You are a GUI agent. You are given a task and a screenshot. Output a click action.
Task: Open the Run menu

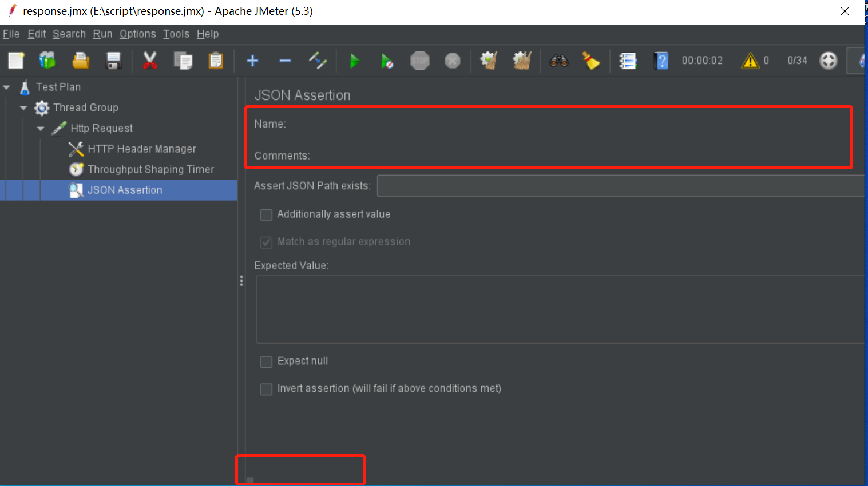[x=102, y=34]
